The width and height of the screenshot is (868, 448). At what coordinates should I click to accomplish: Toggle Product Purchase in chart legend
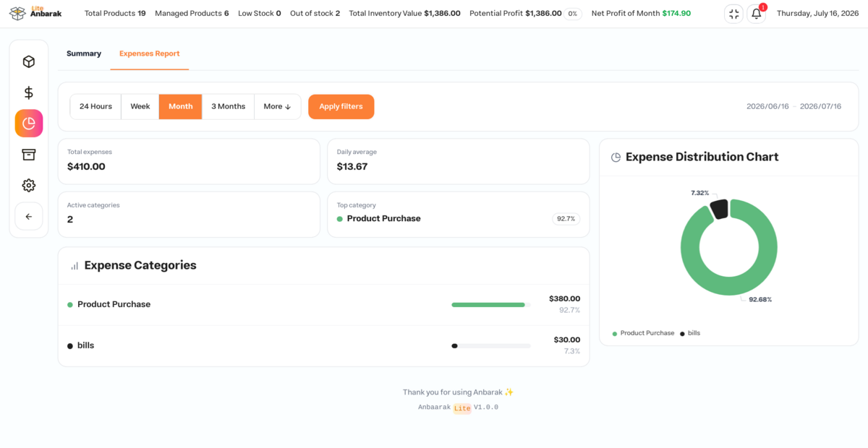[x=643, y=333]
